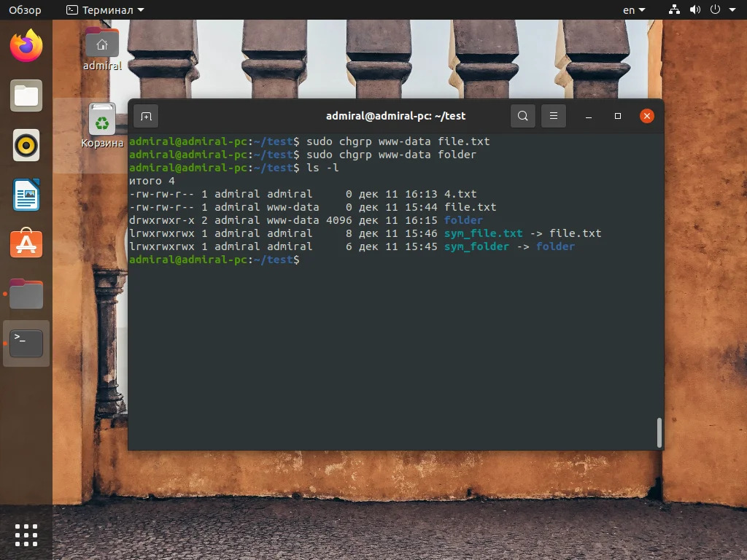This screenshot has width=747, height=560.
Task: Click the terminal window scrollbar
Action: click(x=660, y=430)
